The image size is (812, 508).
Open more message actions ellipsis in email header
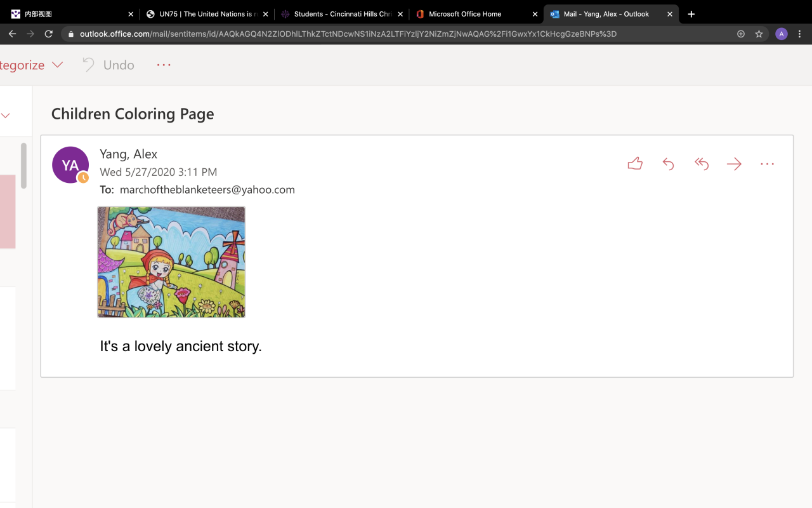(767, 164)
